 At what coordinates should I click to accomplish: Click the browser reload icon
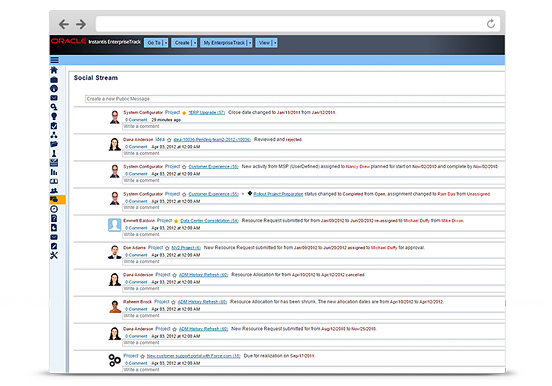click(x=491, y=24)
